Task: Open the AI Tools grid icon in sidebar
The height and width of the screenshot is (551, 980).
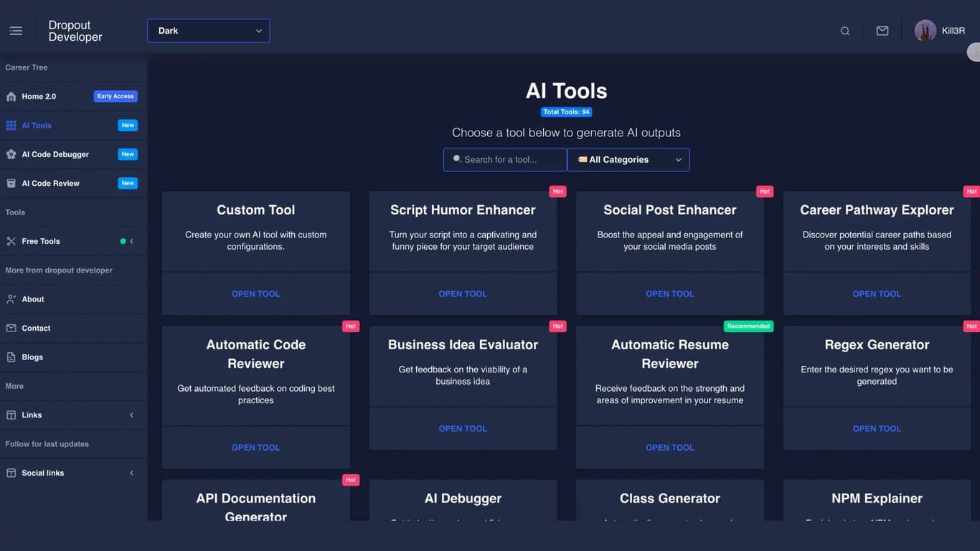Action: (12, 125)
